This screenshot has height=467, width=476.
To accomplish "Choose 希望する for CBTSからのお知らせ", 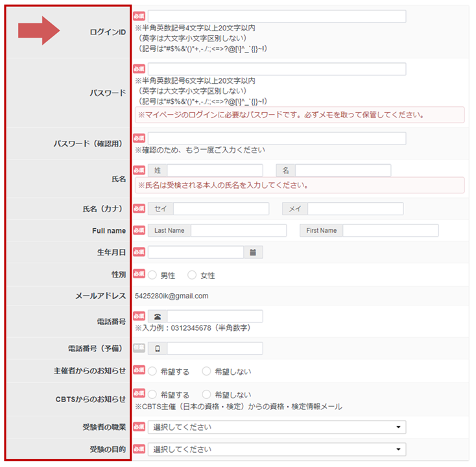I will [152, 394].
